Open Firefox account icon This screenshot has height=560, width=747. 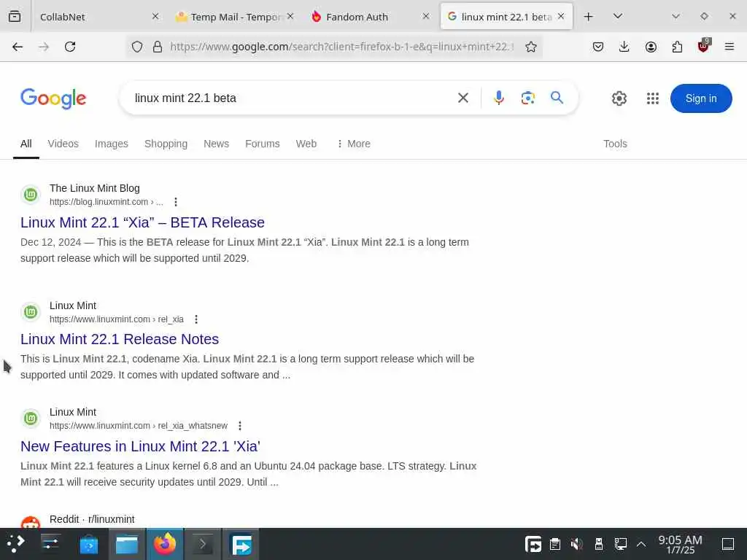(651, 47)
